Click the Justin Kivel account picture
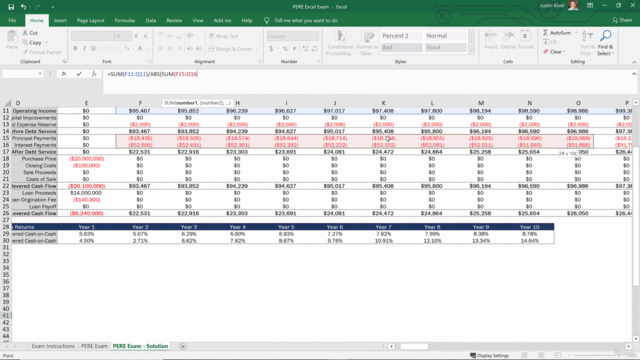The height and width of the screenshot is (360, 640). [573, 6]
